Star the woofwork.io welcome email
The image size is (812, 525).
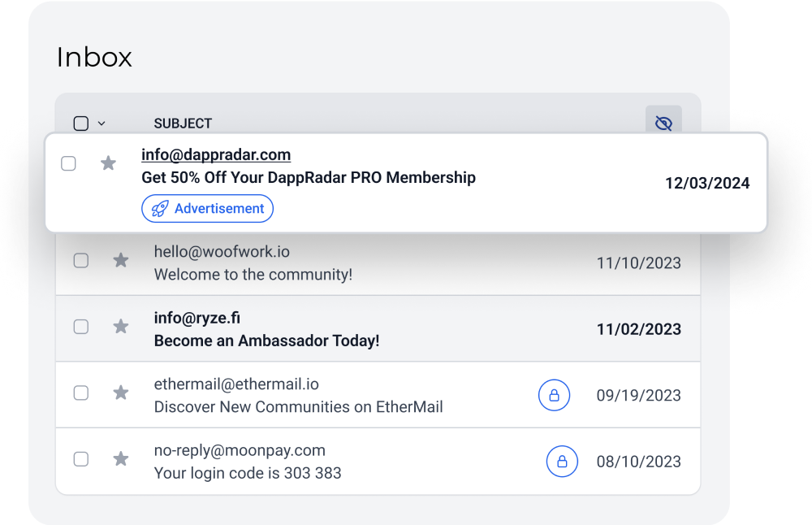(x=121, y=259)
